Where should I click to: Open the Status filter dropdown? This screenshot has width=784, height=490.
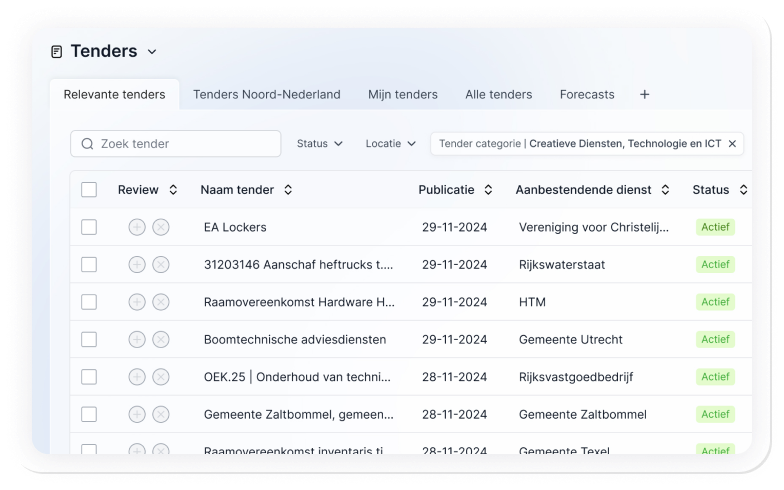click(x=319, y=144)
